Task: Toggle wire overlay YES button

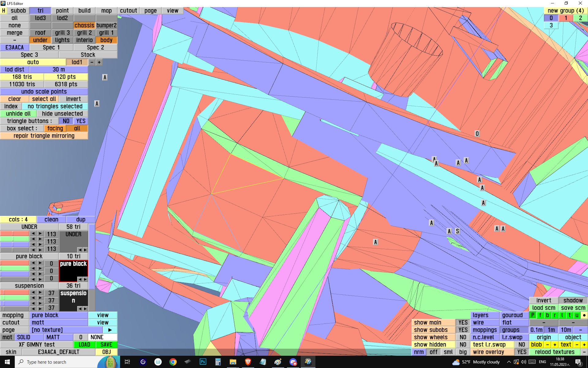Action: click(x=522, y=352)
